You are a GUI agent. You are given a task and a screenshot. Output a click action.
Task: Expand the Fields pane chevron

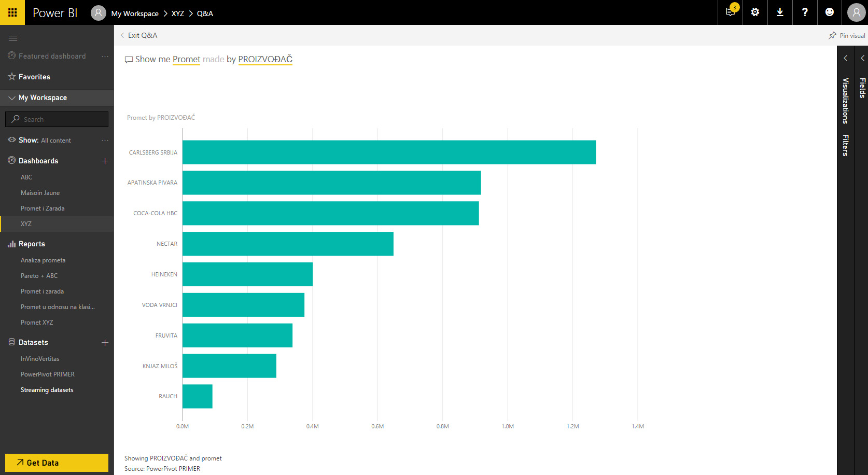pyautogui.click(x=862, y=58)
